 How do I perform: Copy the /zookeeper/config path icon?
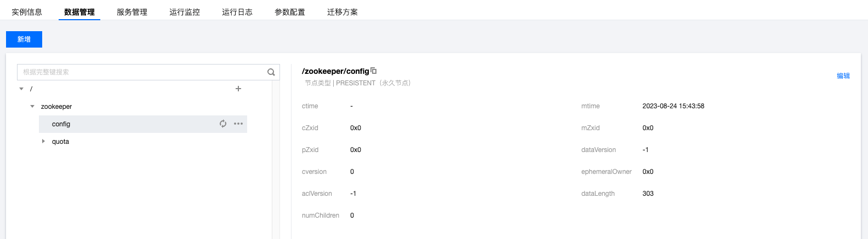click(x=374, y=71)
